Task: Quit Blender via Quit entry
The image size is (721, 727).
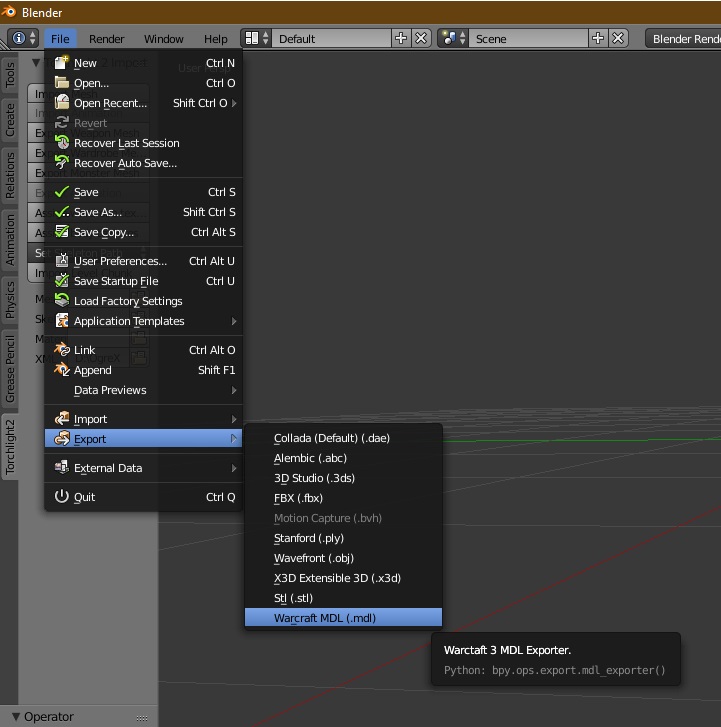Action: (144, 497)
